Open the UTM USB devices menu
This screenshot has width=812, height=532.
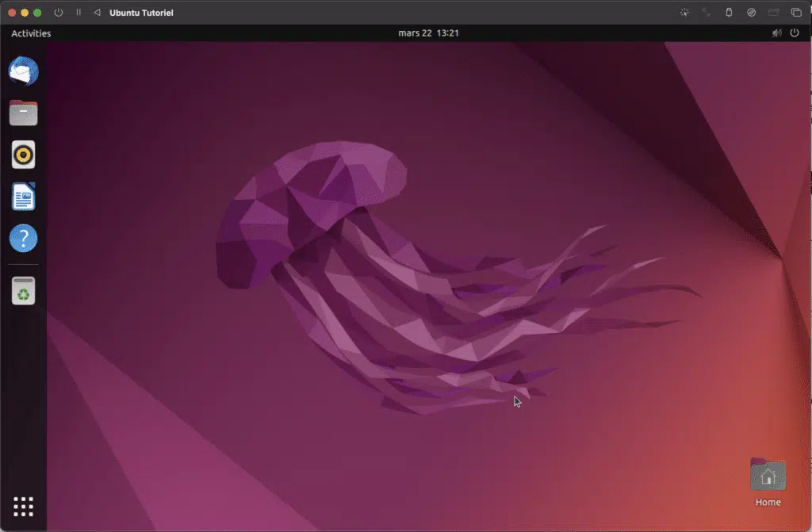tap(729, 13)
